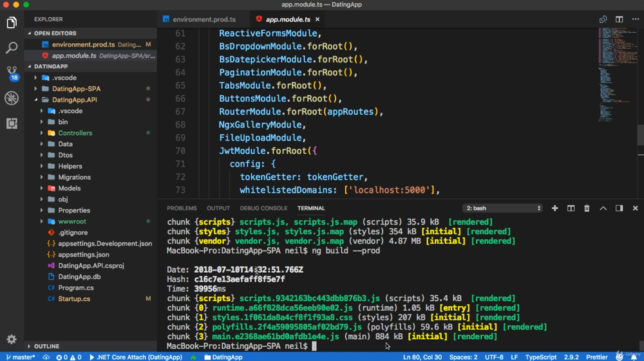Open the Search view in activity bar
This screenshot has height=361, width=644.
(x=12, y=48)
